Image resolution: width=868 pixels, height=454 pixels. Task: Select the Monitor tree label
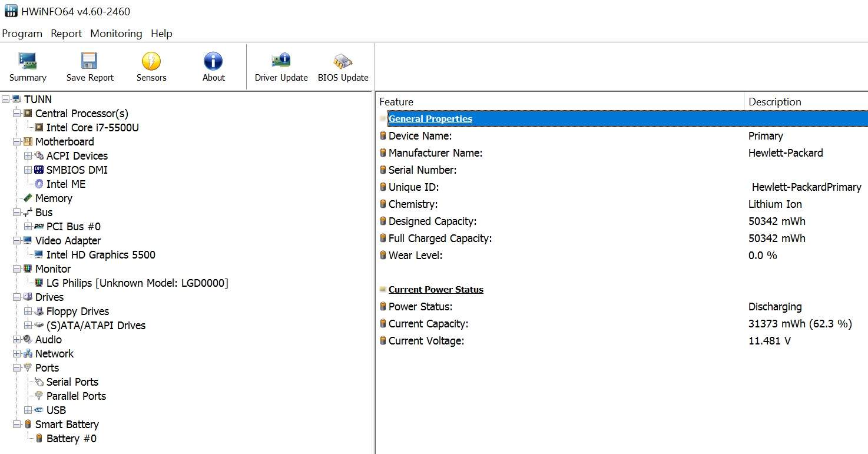coord(53,269)
